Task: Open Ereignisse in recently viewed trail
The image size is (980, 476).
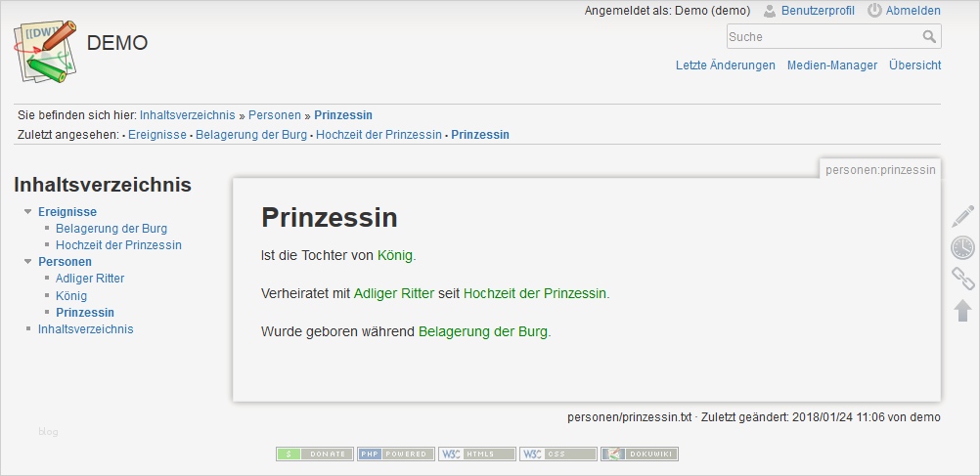Action: pos(157,134)
